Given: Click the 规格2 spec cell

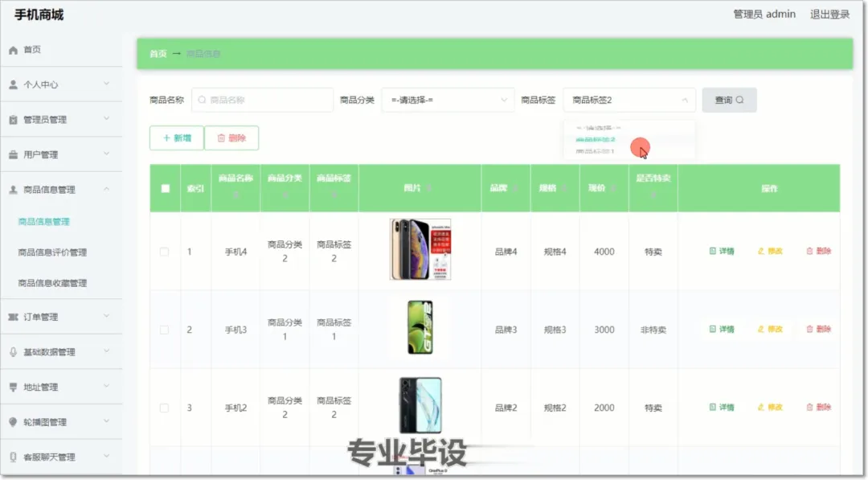Looking at the screenshot, I should [x=555, y=408].
